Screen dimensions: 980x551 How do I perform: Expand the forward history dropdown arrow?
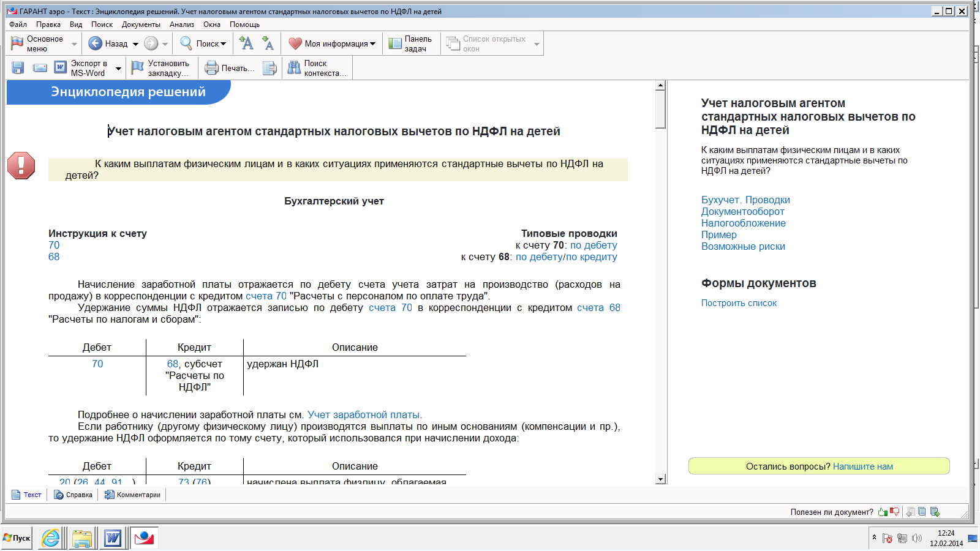[x=165, y=44]
